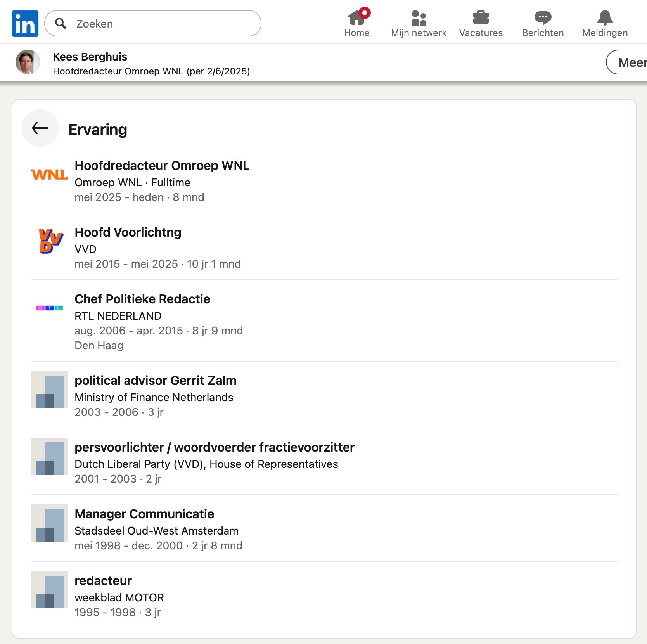This screenshot has width=647, height=644.
Task: Select the Home menu label
Action: tap(357, 33)
